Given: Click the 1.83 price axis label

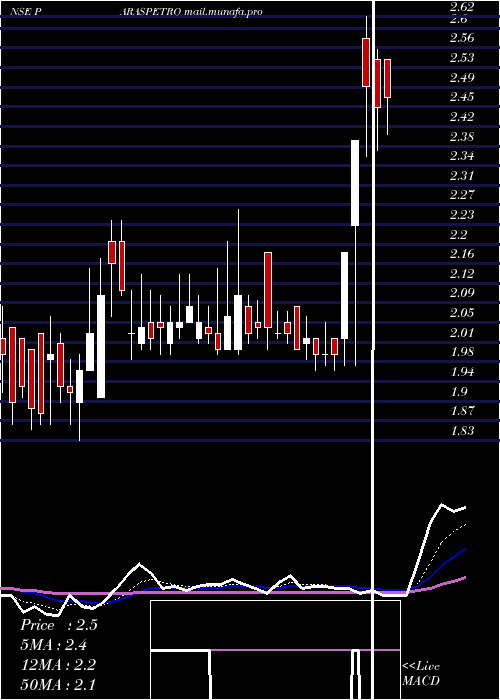Looking at the screenshot, I should tap(462, 431).
